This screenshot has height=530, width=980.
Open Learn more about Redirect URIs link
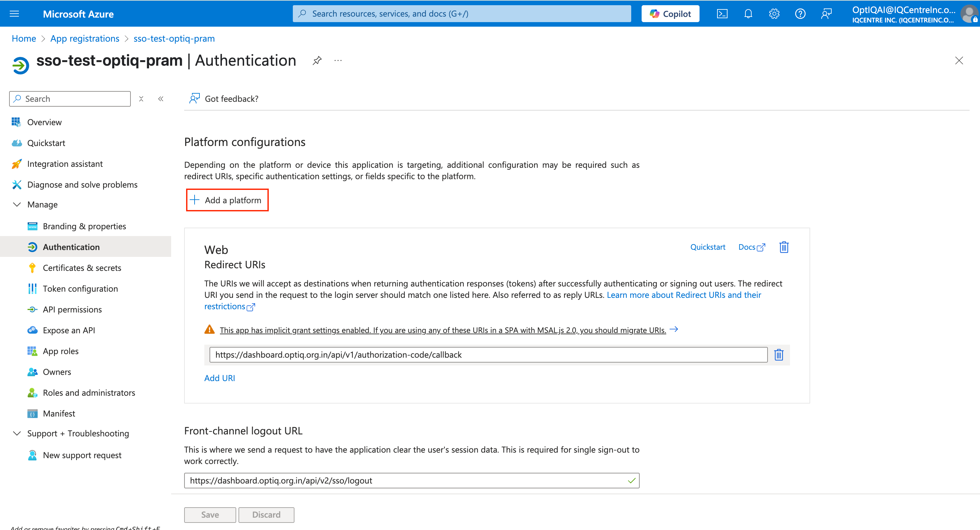pyautogui.click(x=483, y=300)
